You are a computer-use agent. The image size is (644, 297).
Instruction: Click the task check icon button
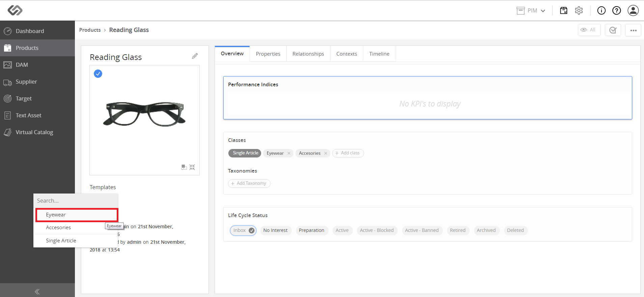tap(613, 30)
